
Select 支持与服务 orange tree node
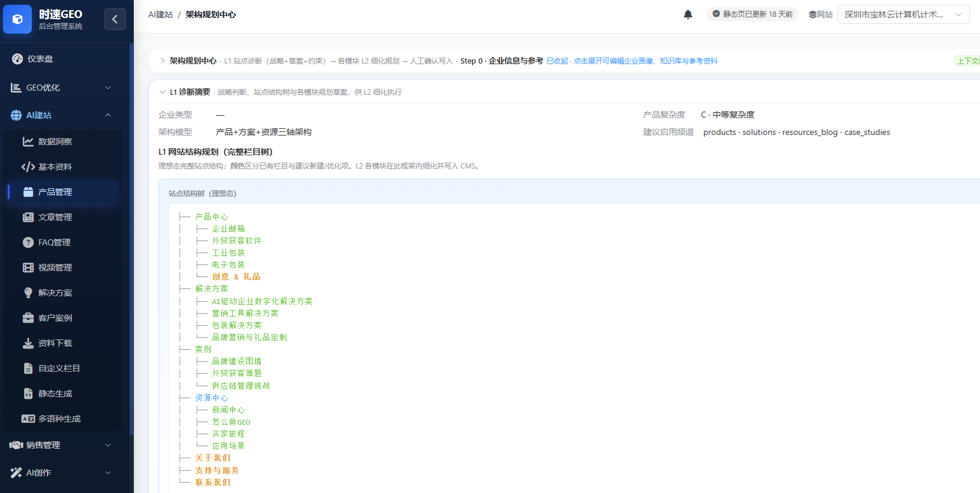pyautogui.click(x=217, y=470)
